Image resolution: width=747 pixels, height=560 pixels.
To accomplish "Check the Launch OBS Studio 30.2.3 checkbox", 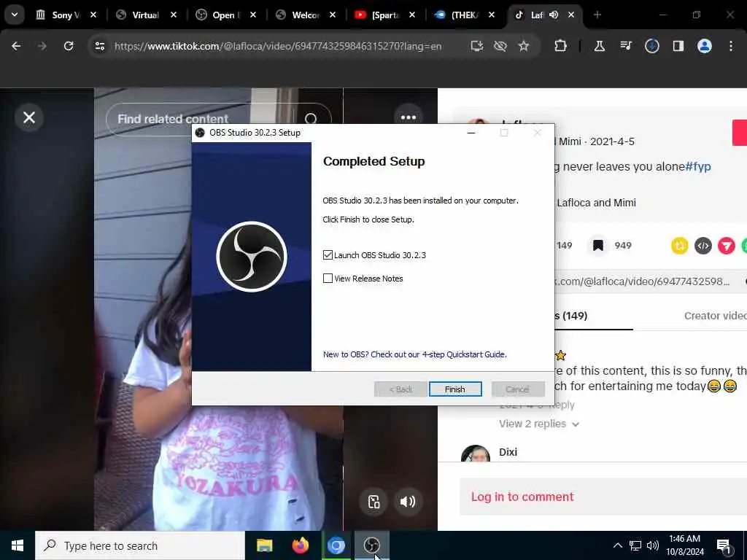I will [328, 255].
